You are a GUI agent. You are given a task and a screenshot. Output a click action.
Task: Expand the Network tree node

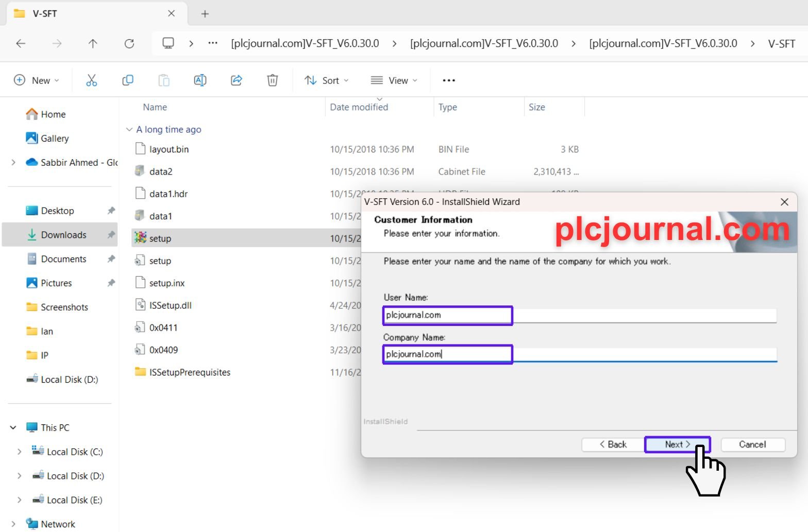coord(13,524)
